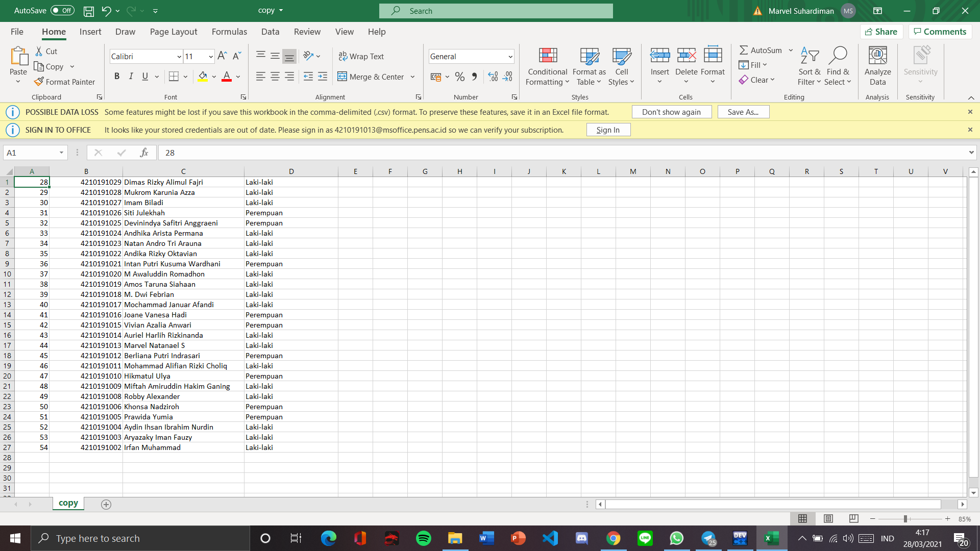Click the Wrap Text icon
The width and height of the screenshot is (980, 551).
pyautogui.click(x=343, y=56)
